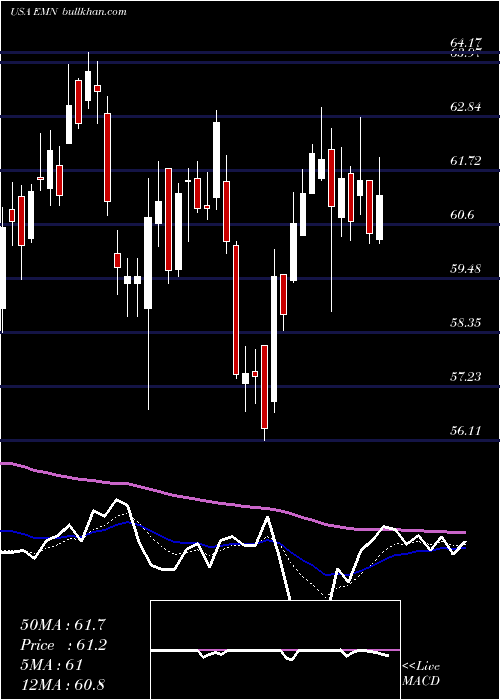500x700 pixels.
Task: Click the 56.11 price level label
Action: point(466,431)
